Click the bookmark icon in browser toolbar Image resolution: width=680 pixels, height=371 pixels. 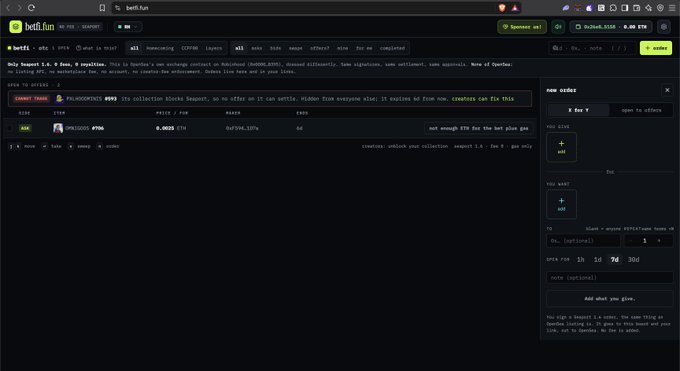(x=102, y=8)
